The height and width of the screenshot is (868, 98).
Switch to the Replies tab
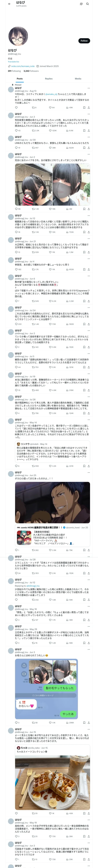[x=49, y=79]
